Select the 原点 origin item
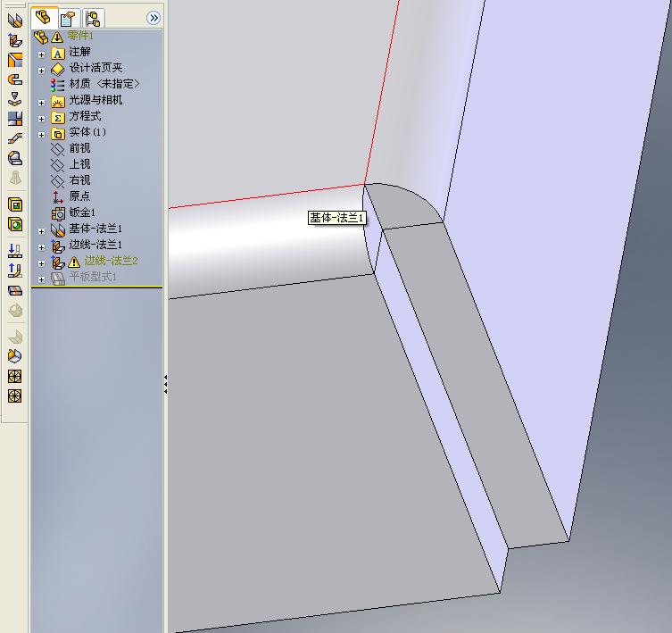Screen dimensions: 672x633 click(79, 196)
